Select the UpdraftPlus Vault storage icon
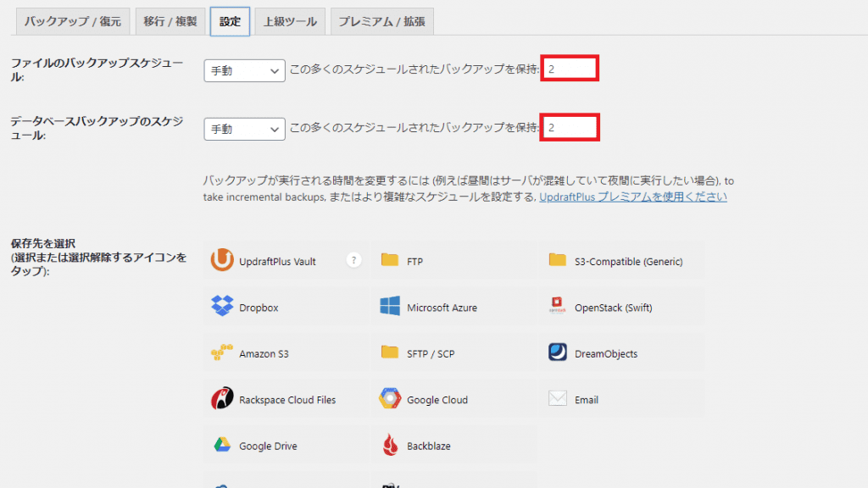Viewport: 868px width, 488px height. click(222, 261)
